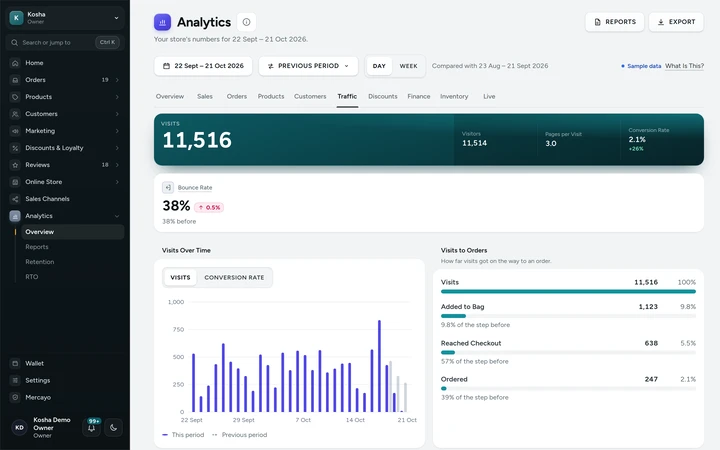Image resolution: width=720 pixels, height=450 pixels.
Task: Focus the Search or jump to field
Action: pos(65,43)
